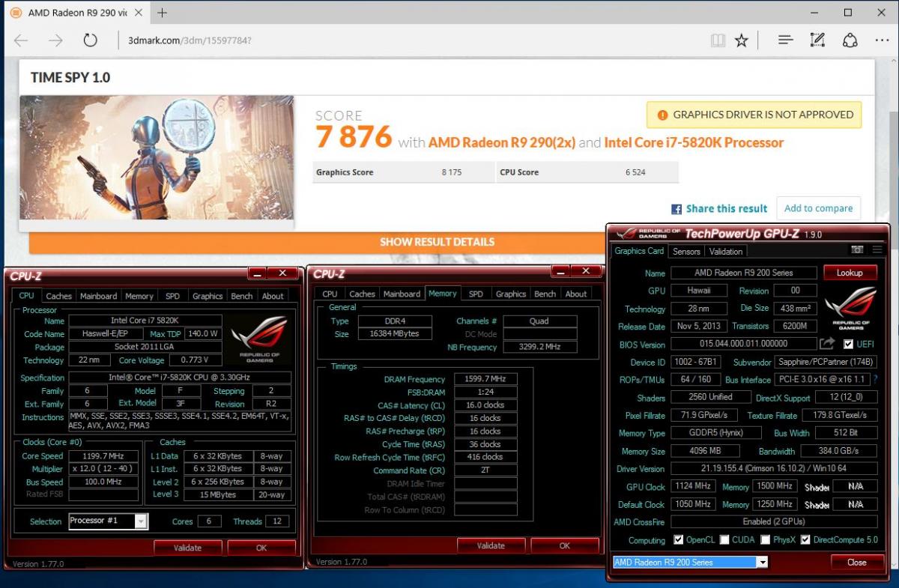Click the CPU Score value 6 524
Viewport: 899px width, 588px height.
tap(635, 172)
